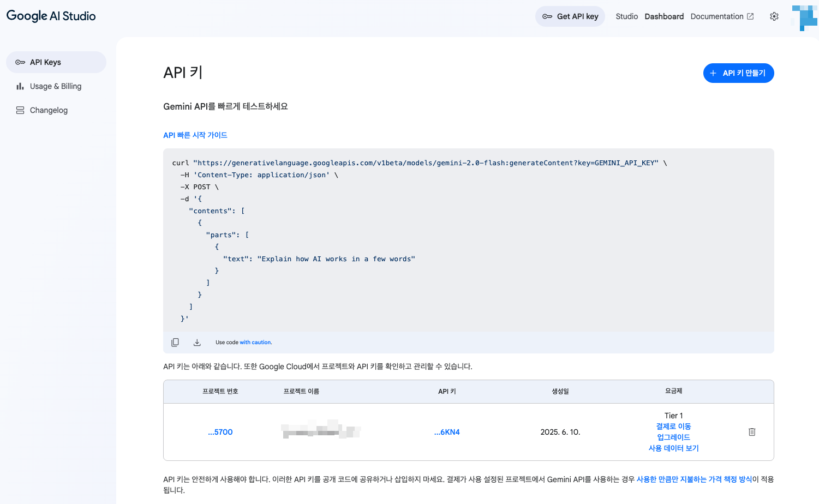Screen dimensions: 819x504
Task: Click the 'Explain how AI works' code line
Action: (x=319, y=259)
